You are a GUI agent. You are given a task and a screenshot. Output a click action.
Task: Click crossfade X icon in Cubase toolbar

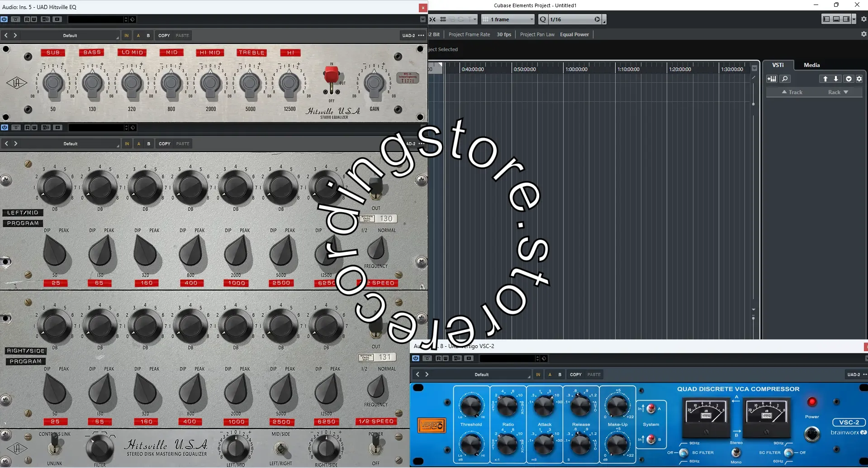pos(432,19)
